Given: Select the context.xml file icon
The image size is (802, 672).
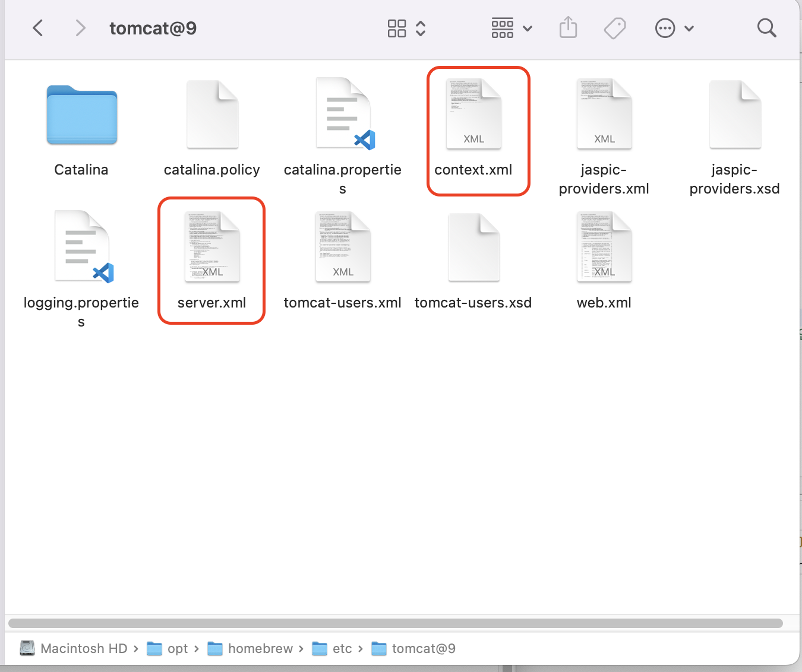Looking at the screenshot, I should pos(474,113).
